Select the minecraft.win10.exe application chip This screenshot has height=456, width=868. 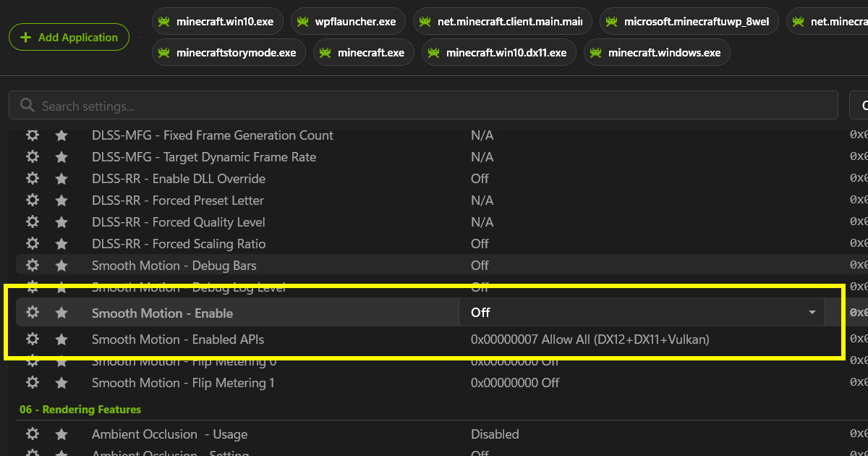pyautogui.click(x=217, y=21)
